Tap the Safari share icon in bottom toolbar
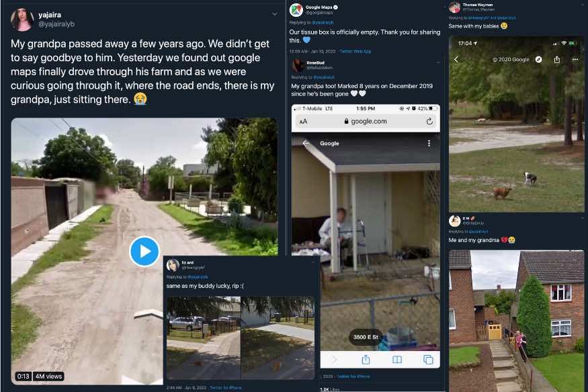The height and width of the screenshot is (392, 588). click(366, 360)
